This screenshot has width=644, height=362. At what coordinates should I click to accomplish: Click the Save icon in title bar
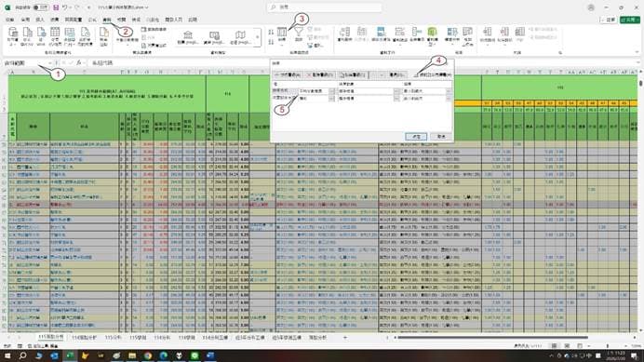click(x=56, y=7)
